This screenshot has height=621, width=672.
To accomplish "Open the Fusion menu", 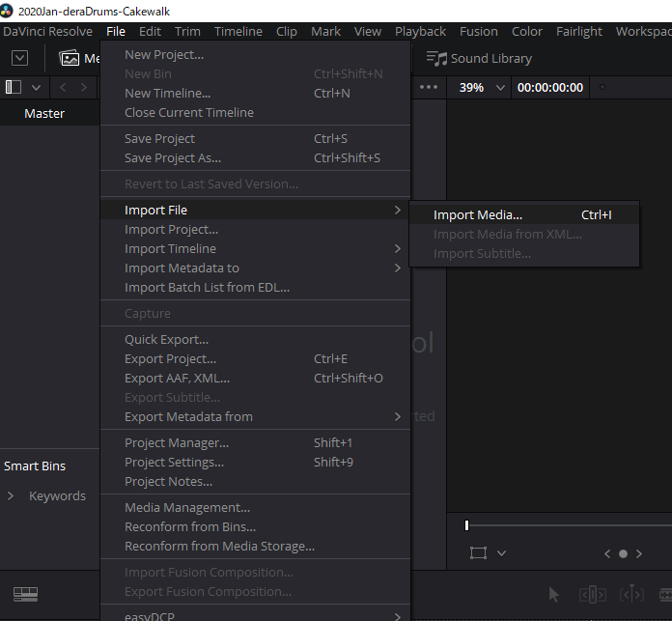I will pyautogui.click(x=479, y=31).
